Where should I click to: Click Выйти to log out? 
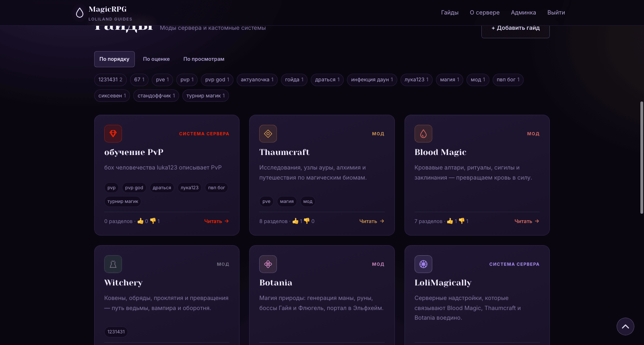(x=556, y=12)
